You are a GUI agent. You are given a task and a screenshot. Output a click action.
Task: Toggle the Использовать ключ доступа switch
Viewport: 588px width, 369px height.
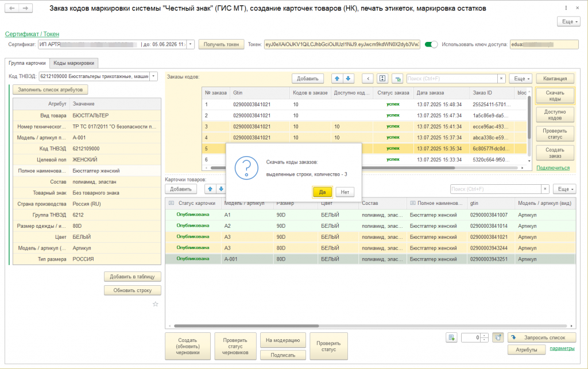point(431,44)
